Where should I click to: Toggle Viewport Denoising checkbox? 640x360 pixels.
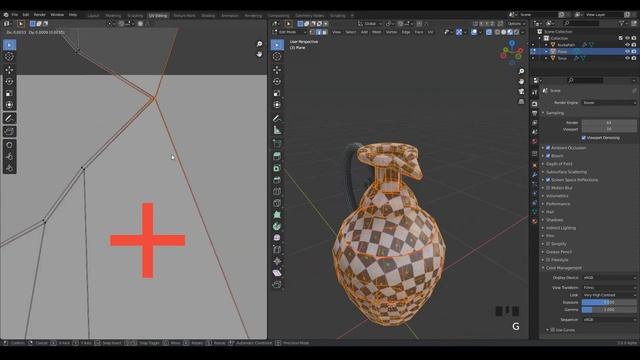coord(584,138)
